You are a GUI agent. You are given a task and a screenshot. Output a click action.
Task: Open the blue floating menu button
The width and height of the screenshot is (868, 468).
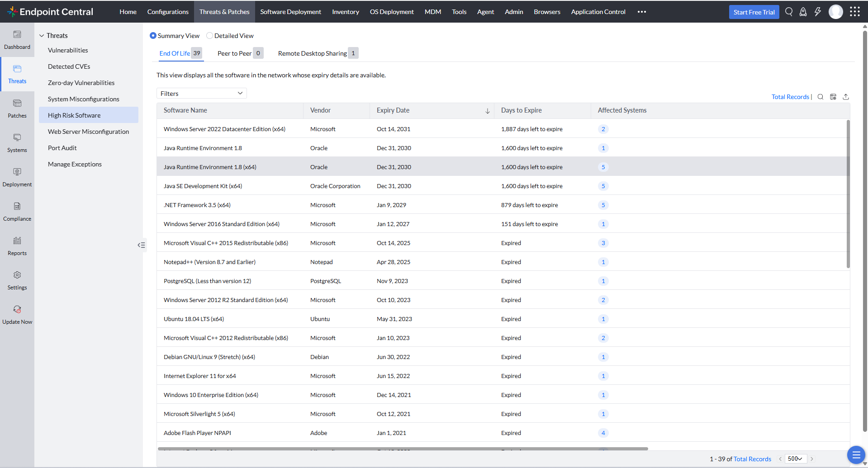click(x=856, y=455)
